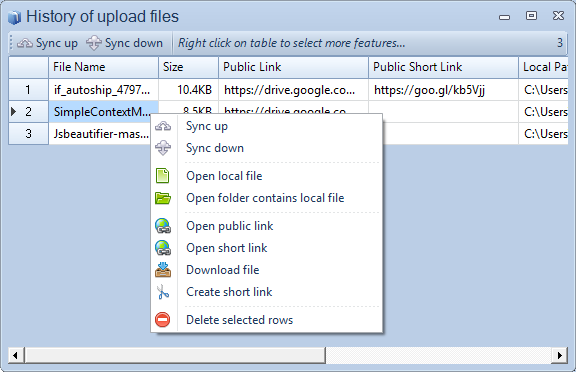Click the 10.4KB size cell
The image size is (576, 372).
pos(188,90)
